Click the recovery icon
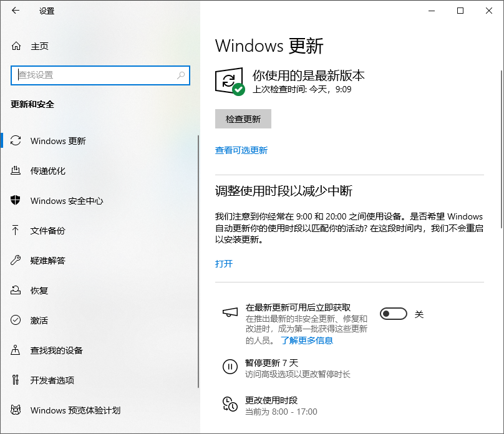 coord(16,290)
